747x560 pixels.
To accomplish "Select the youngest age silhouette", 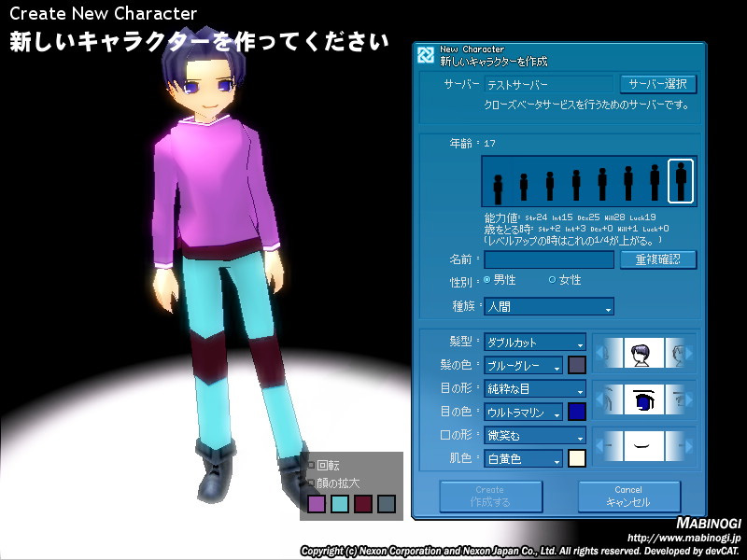I will point(498,189).
